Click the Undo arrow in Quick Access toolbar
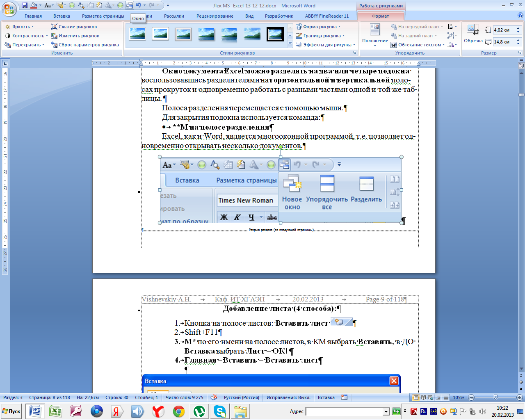This screenshot has width=525, height=420. 138,5
